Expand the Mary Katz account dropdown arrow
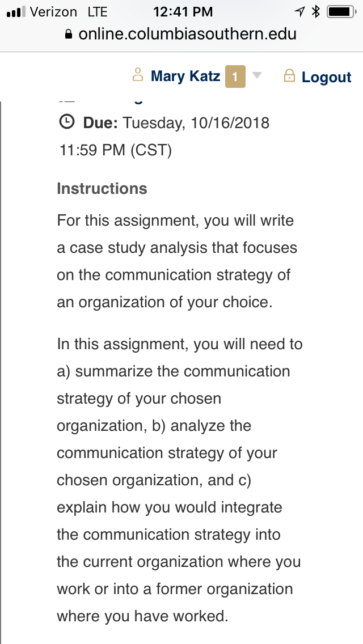This screenshot has width=363, height=644. coord(256,75)
